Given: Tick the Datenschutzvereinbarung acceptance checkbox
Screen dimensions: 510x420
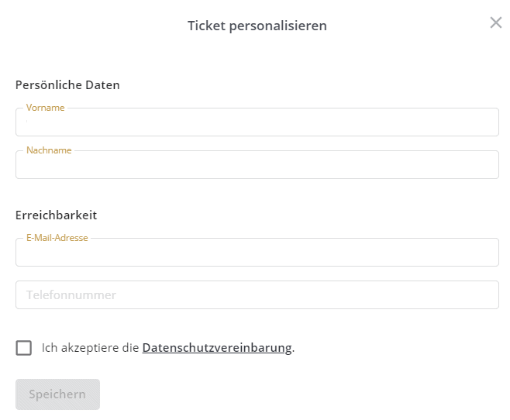Looking at the screenshot, I should 24,348.
